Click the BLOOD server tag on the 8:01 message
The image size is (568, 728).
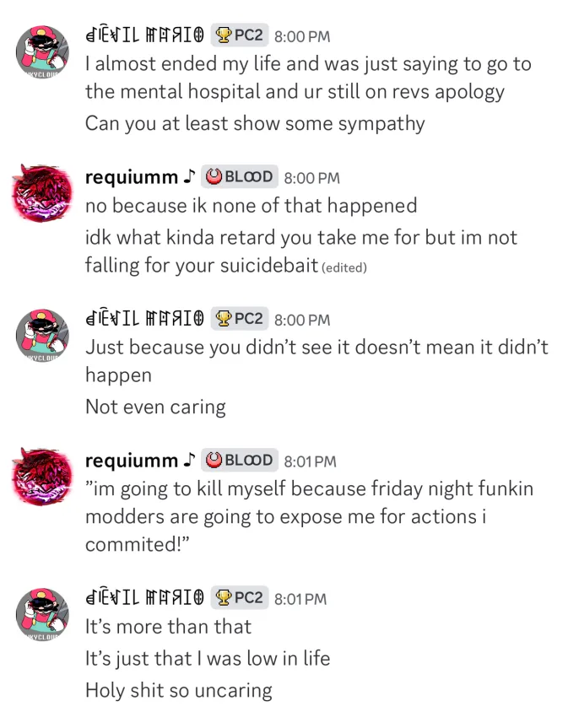coord(240,460)
